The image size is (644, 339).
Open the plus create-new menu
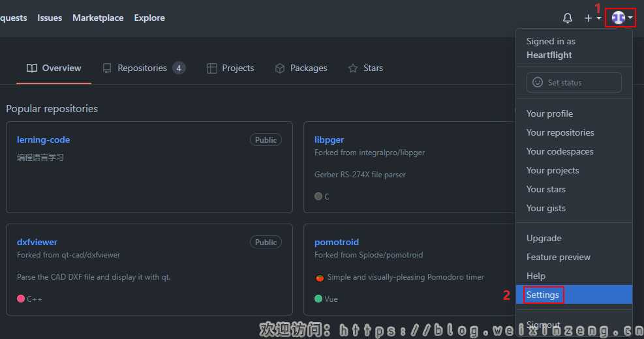(592, 18)
